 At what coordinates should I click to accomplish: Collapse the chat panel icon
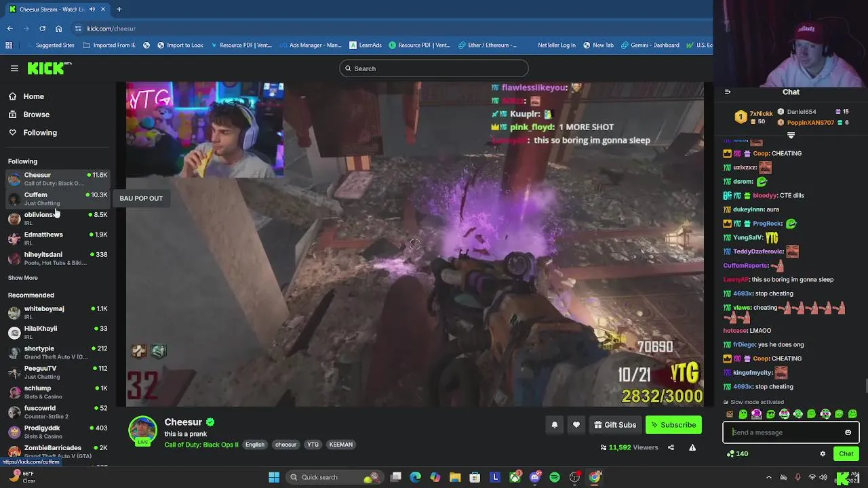pyautogui.click(x=728, y=92)
